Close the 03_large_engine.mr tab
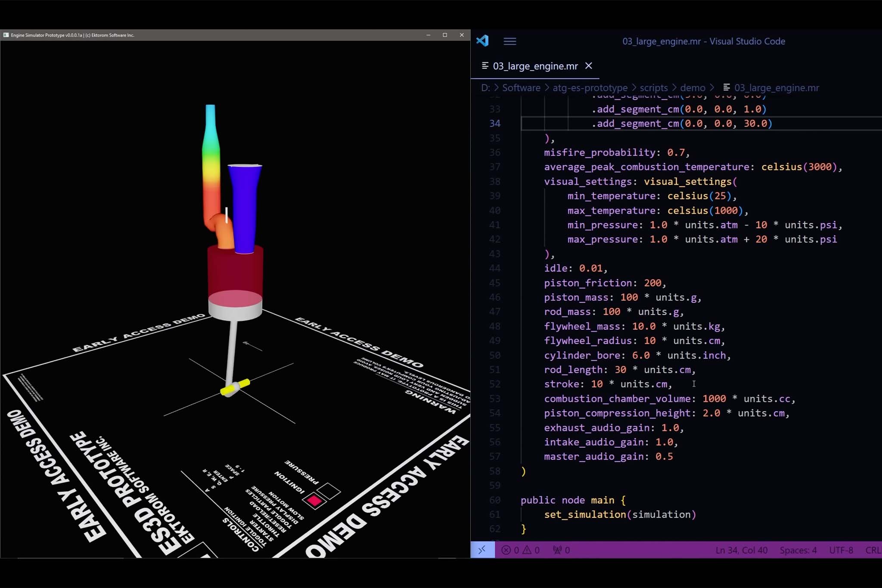This screenshot has height=588, width=882. click(588, 66)
